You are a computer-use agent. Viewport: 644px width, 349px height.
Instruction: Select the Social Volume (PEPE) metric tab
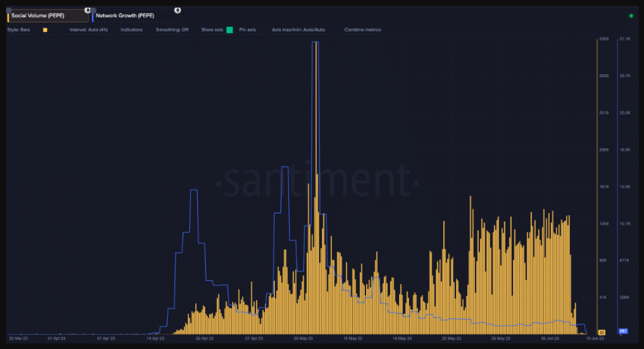point(48,16)
